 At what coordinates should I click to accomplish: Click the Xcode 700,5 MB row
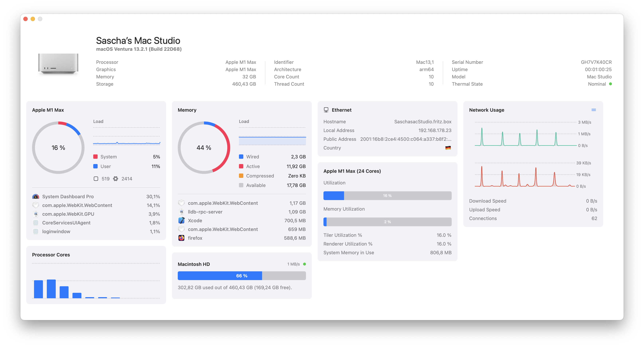click(x=242, y=220)
